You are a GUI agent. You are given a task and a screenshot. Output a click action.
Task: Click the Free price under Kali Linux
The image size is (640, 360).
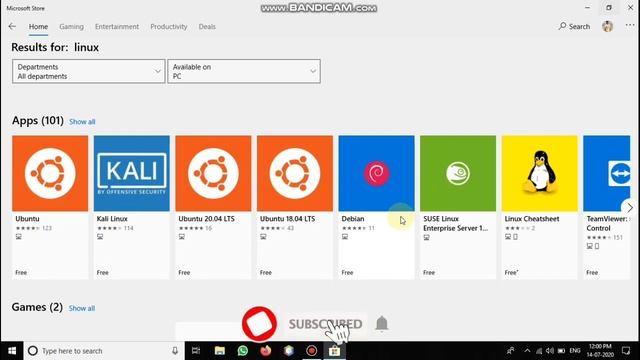point(102,272)
